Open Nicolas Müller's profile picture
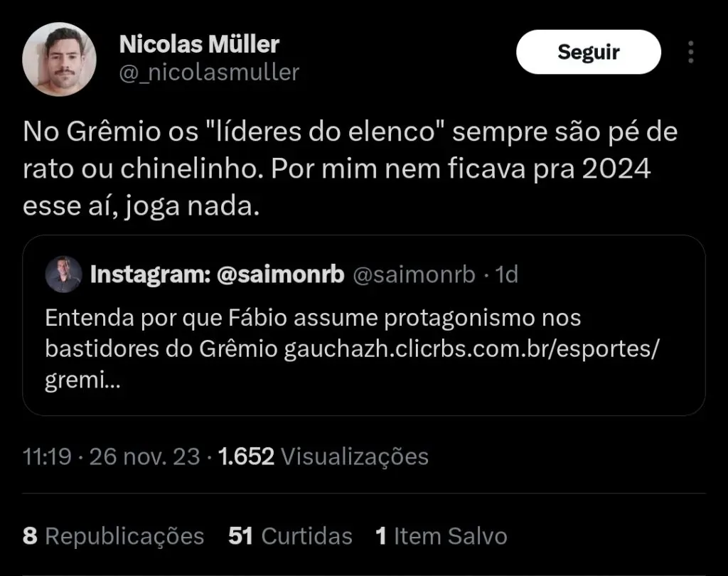 coord(60,59)
